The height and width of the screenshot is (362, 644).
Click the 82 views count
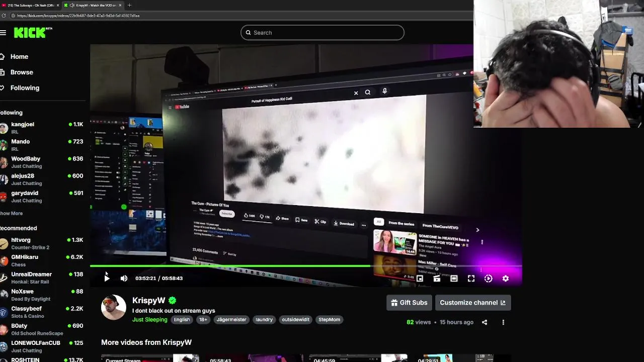click(x=419, y=322)
